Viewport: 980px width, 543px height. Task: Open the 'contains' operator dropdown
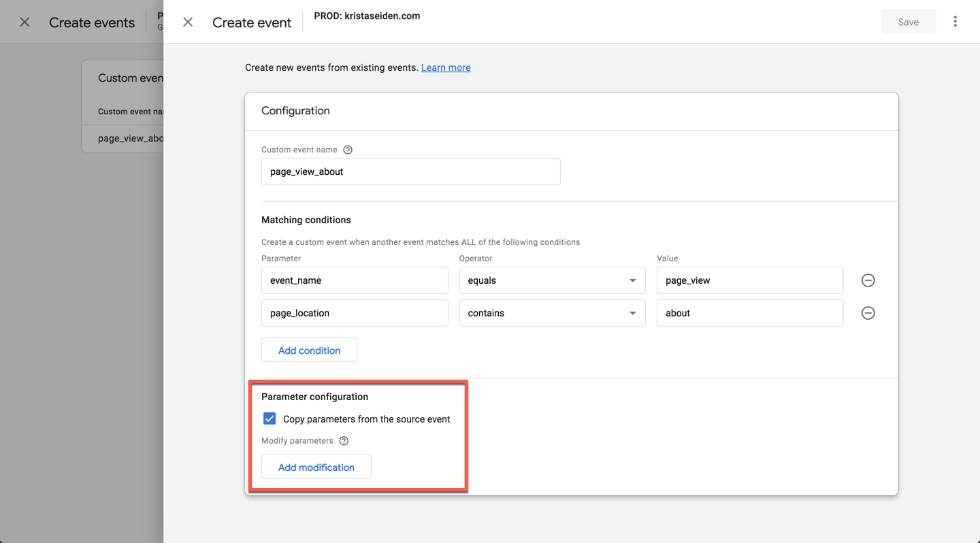(x=552, y=313)
